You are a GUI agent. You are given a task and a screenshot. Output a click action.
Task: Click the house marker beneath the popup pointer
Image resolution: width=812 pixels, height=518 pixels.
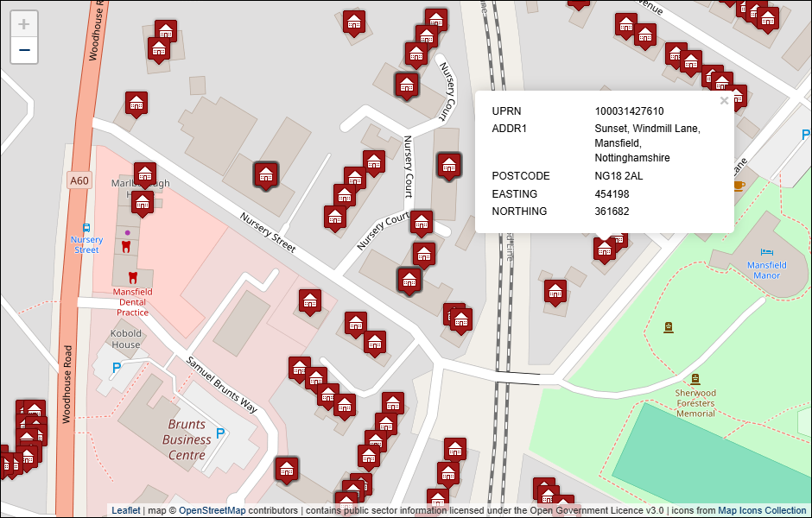(x=604, y=250)
